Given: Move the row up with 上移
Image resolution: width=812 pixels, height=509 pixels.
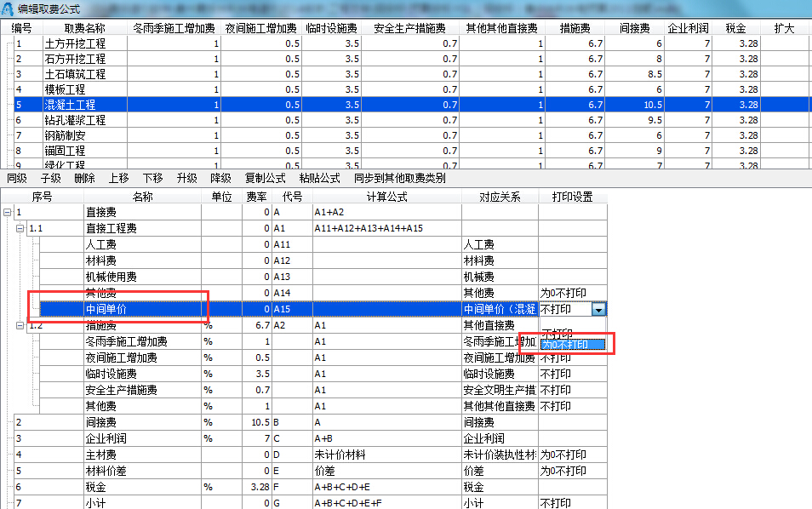Looking at the screenshot, I should pyautogui.click(x=118, y=179).
